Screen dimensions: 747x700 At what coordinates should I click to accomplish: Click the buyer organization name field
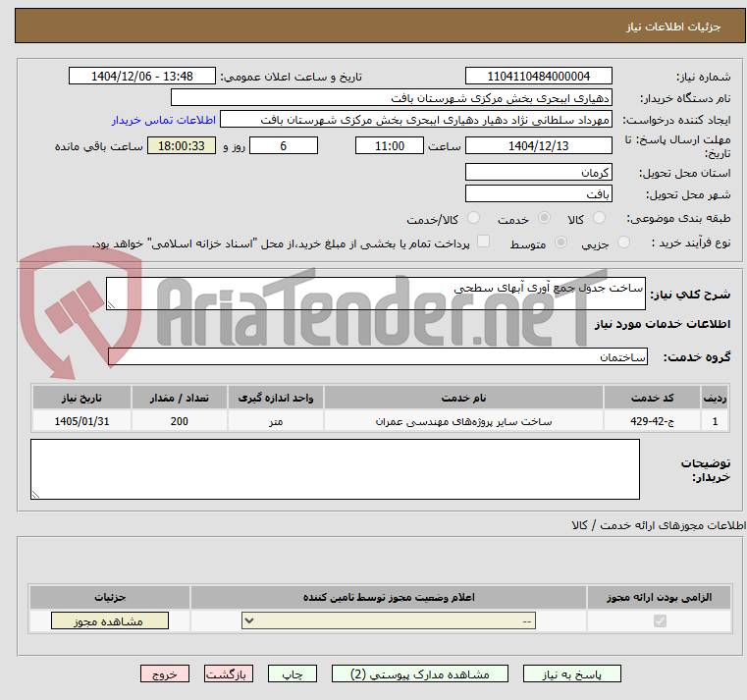391,98
